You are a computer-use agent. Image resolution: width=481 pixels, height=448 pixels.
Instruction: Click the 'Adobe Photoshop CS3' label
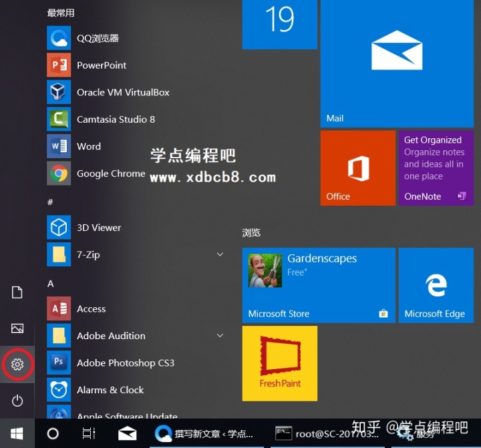[126, 363]
